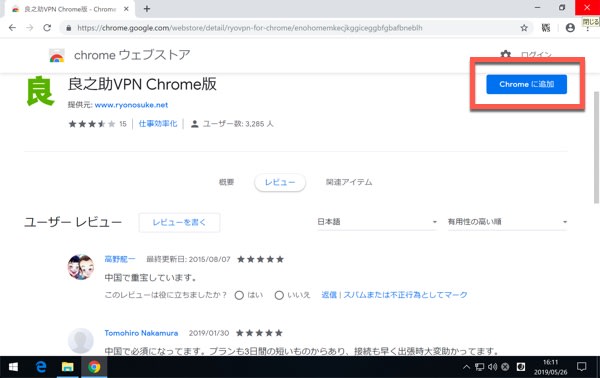The image size is (600, 378).
Task: Open reviewer 高野能一's name link
Action: pyautogui.click(x=120, y=259)
